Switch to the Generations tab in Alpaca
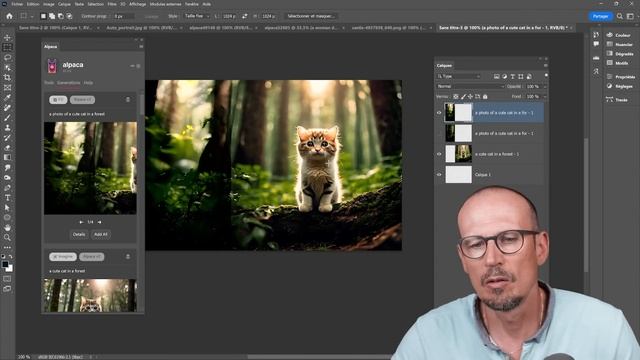The width and height of the screenshot is (640, 360). tap(69, 83)
